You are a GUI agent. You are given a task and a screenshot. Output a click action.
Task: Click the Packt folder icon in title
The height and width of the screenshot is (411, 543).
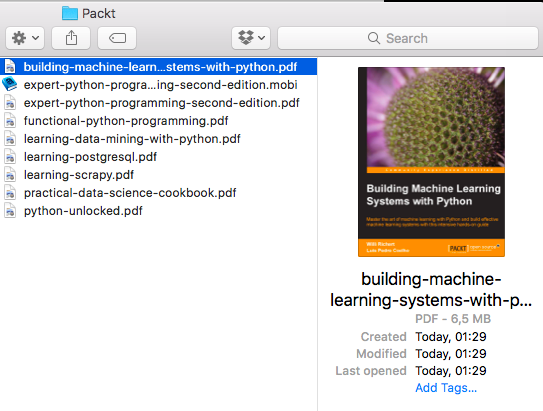[x=70, y=13]
